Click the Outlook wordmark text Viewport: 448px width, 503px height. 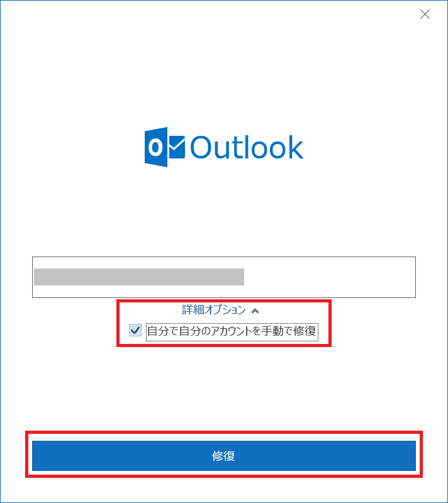247,147
